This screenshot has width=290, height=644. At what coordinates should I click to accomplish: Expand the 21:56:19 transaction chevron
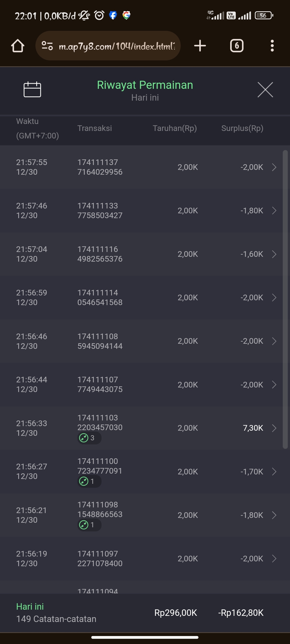[x=274, y=559]
